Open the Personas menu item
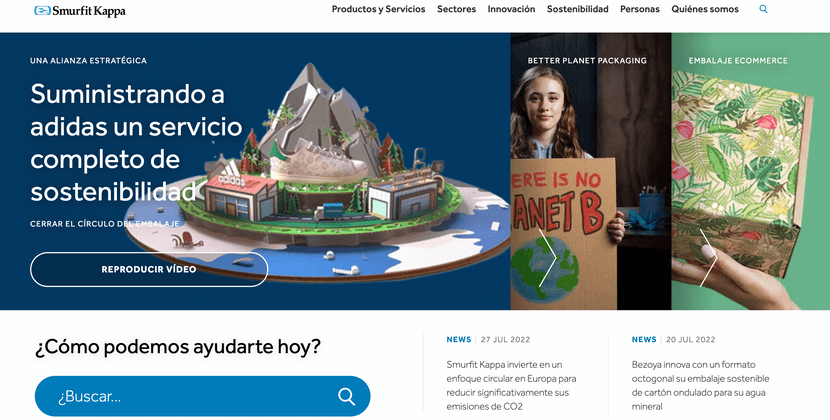The width and height of the screenshot is (830, 420). [640, 9]
